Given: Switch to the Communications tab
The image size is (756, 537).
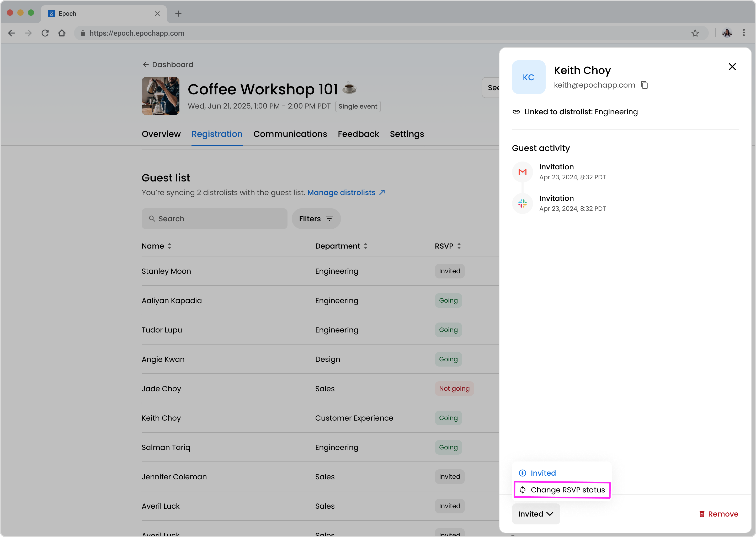Looking at the screenshot, I should click(290, 134).
